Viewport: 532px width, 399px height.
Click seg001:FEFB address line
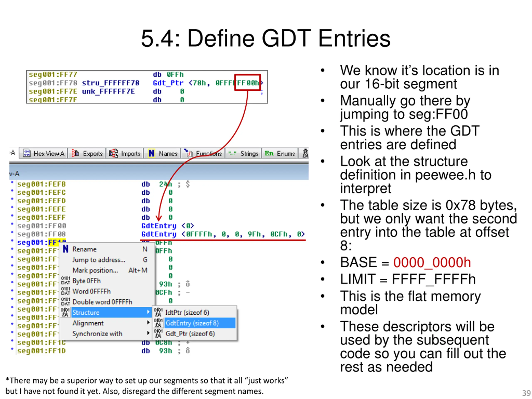tap(42, 184)
